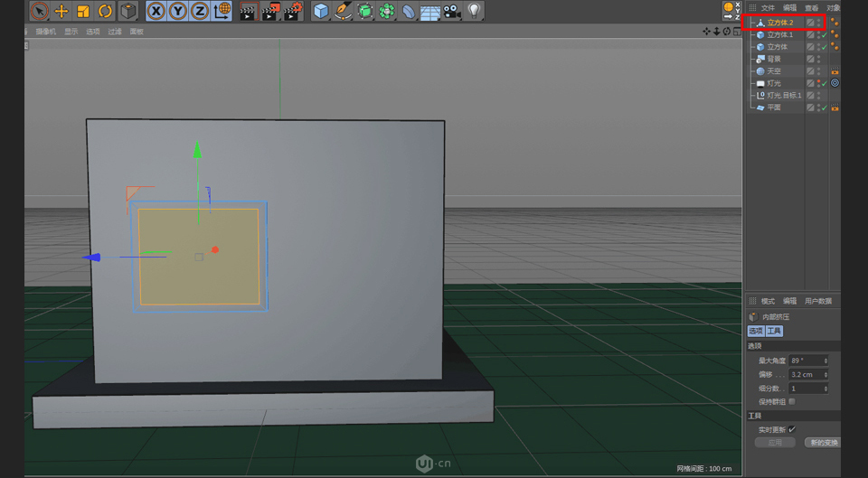The image size is (868, 478).
Task: Open the Edit Render Settings icon
Action: point(293,11)
